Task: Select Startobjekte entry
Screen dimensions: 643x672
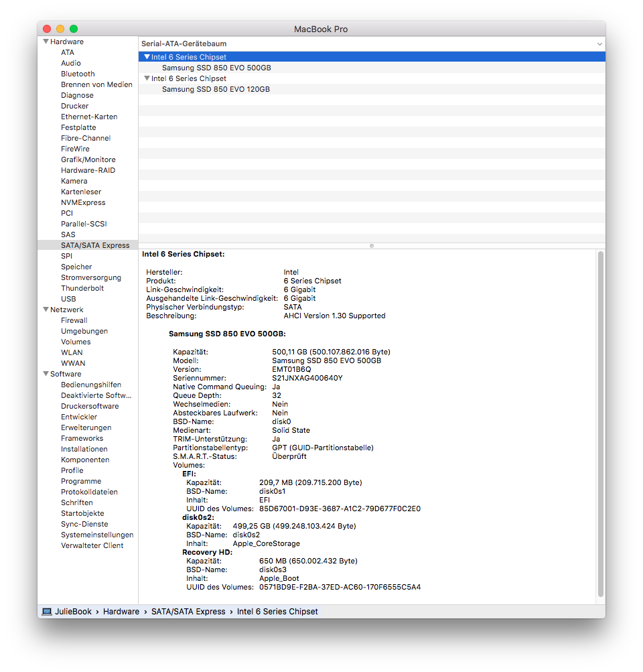Action: (x=82, y=513)
